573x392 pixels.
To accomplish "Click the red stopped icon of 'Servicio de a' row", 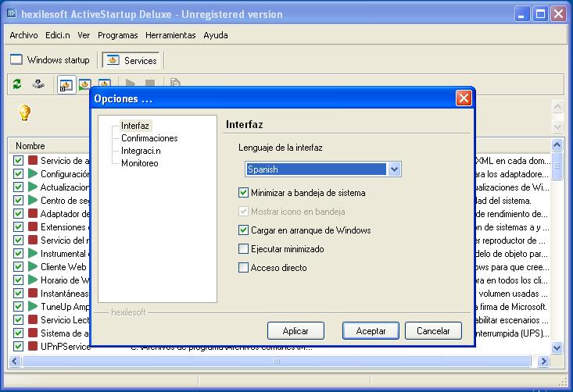I will [33, 160].
